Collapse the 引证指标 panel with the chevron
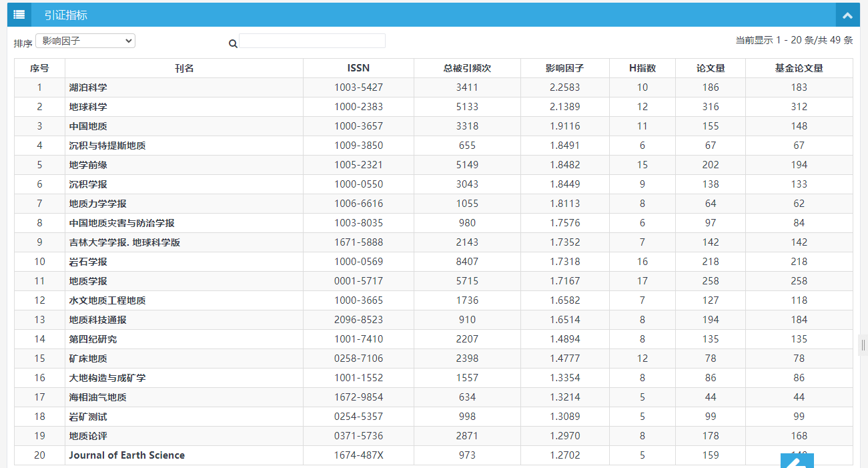The width and height of the screenshot is (868, 468). (x=847, y=15)
